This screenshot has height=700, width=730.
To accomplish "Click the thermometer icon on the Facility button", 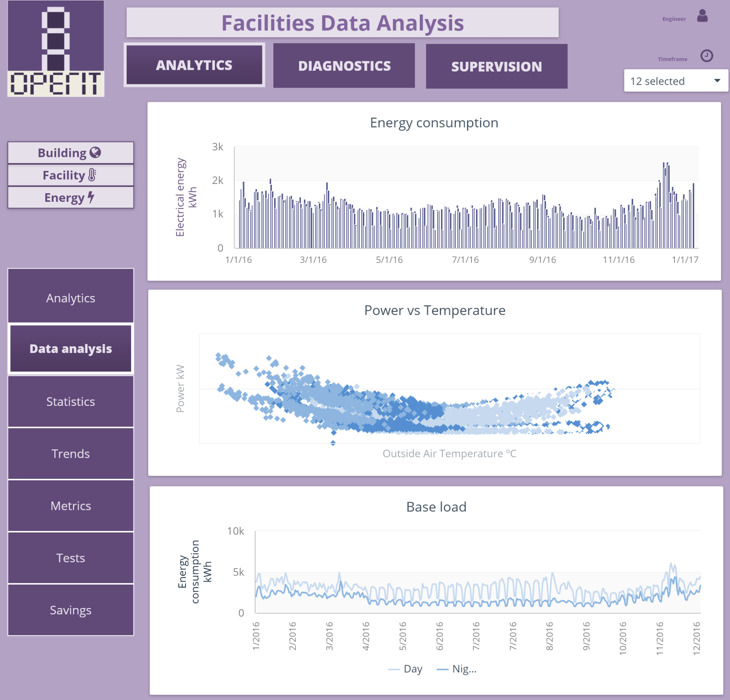I will pyautogui.click(x=91, y=175).
